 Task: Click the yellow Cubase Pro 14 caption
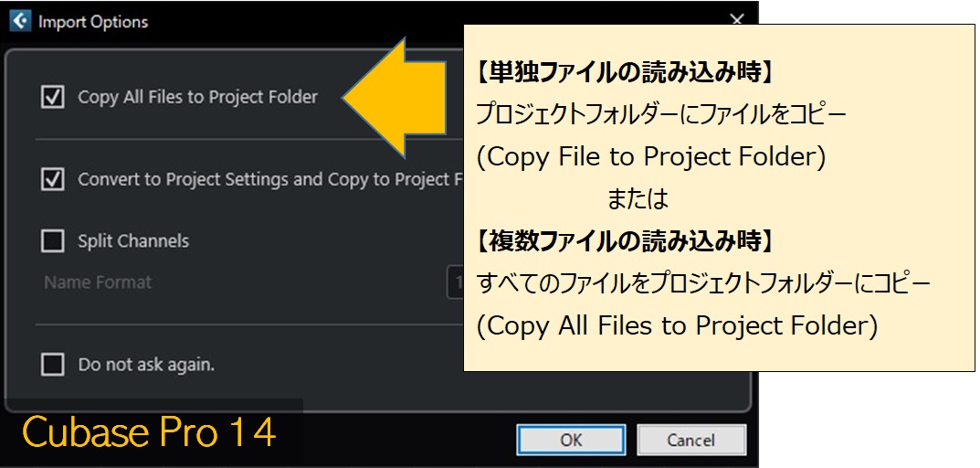pyautogui.click(x=150, y=432)
